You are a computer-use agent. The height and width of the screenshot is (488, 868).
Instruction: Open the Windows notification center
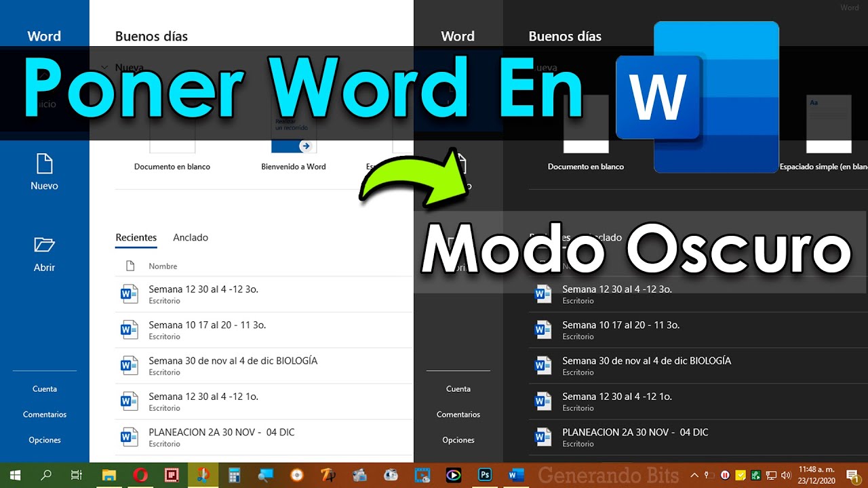(852, 475)
